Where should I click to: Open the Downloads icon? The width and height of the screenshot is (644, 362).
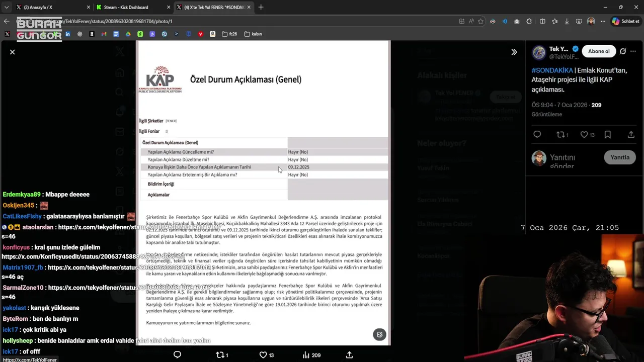[x=567, y=21]
